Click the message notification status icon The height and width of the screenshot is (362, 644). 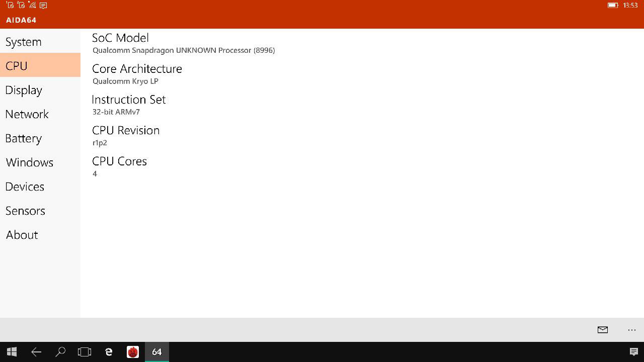tap(43, 6)
